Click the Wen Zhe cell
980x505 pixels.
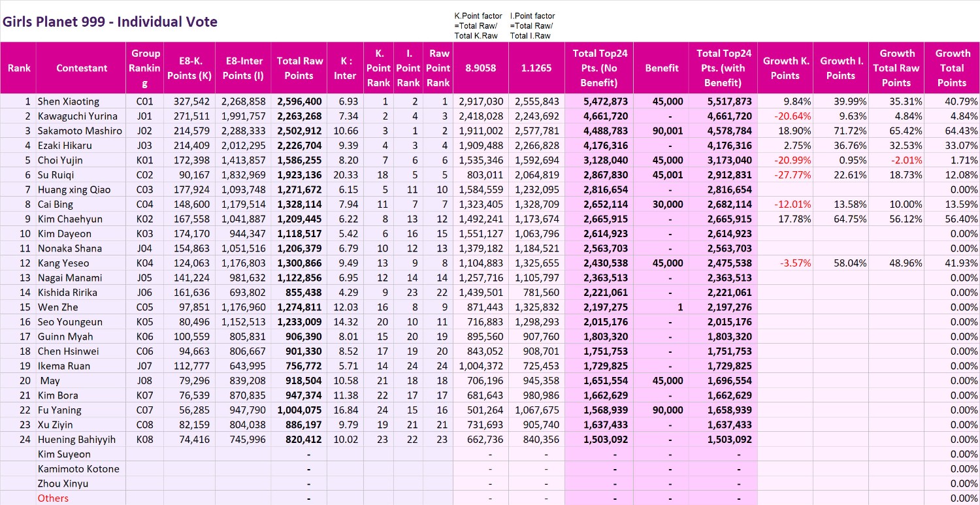pos(81,307)
